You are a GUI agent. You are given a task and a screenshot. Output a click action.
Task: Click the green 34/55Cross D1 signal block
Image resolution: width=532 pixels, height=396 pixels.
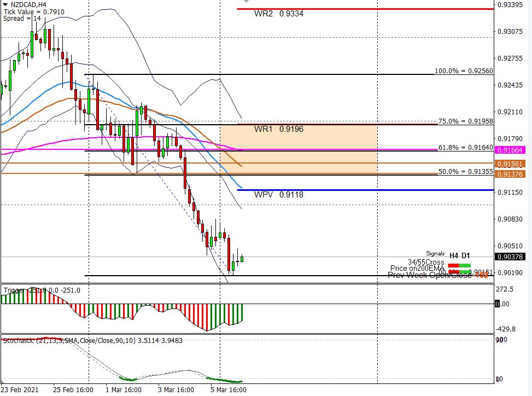[465, 264]
